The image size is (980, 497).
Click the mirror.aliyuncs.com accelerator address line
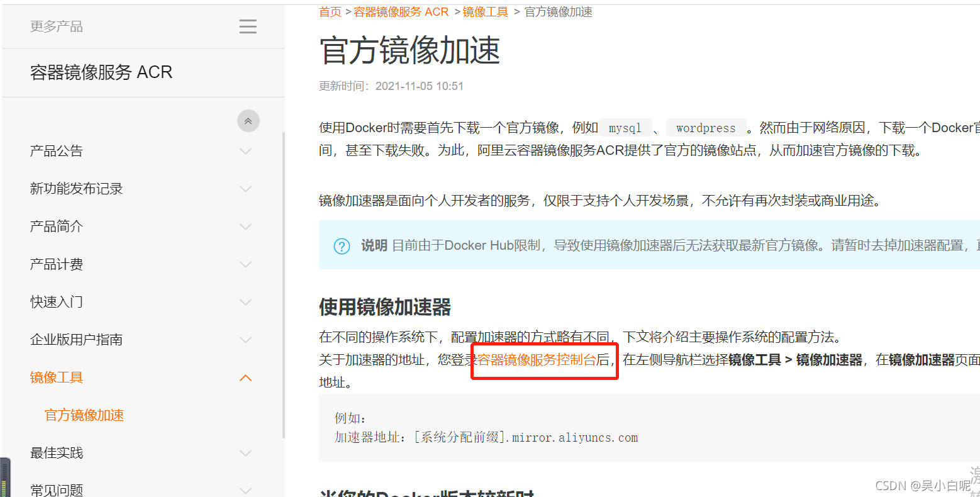[486, 438]
